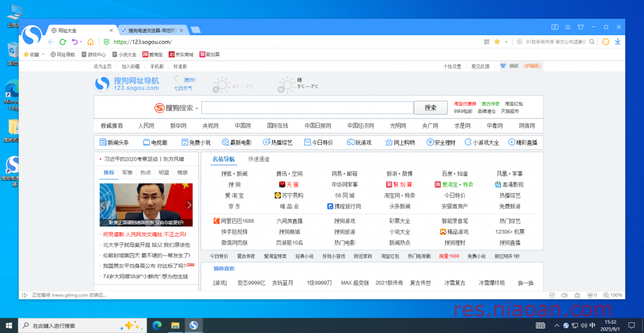
Task: Open the 网上购物 category
Action: point(400,143)
